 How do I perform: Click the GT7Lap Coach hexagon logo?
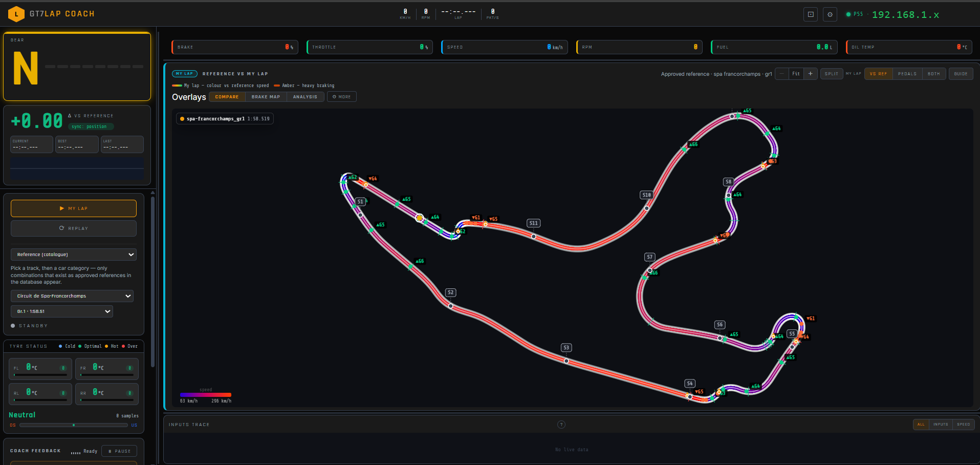[16, 14]
